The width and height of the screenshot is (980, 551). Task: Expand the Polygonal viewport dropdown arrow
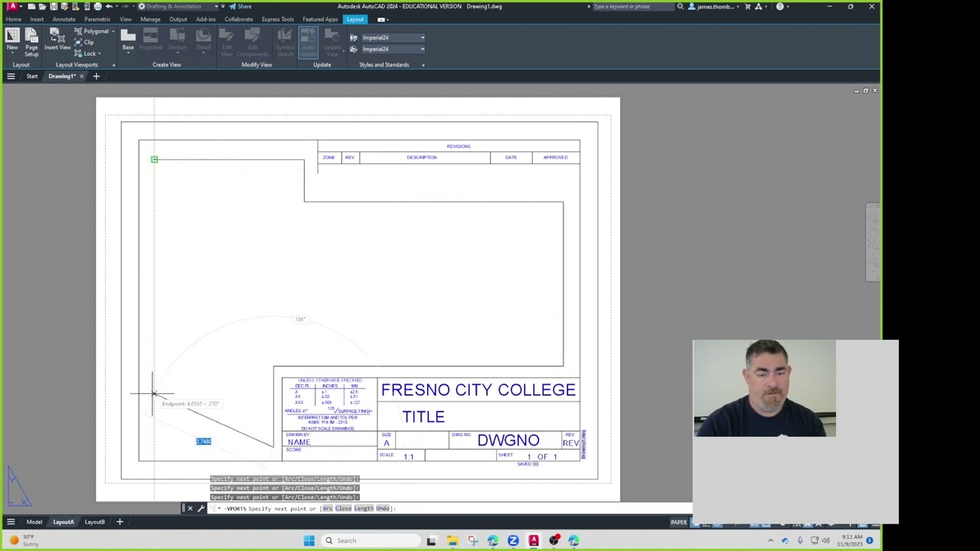[x=113, y=31]
